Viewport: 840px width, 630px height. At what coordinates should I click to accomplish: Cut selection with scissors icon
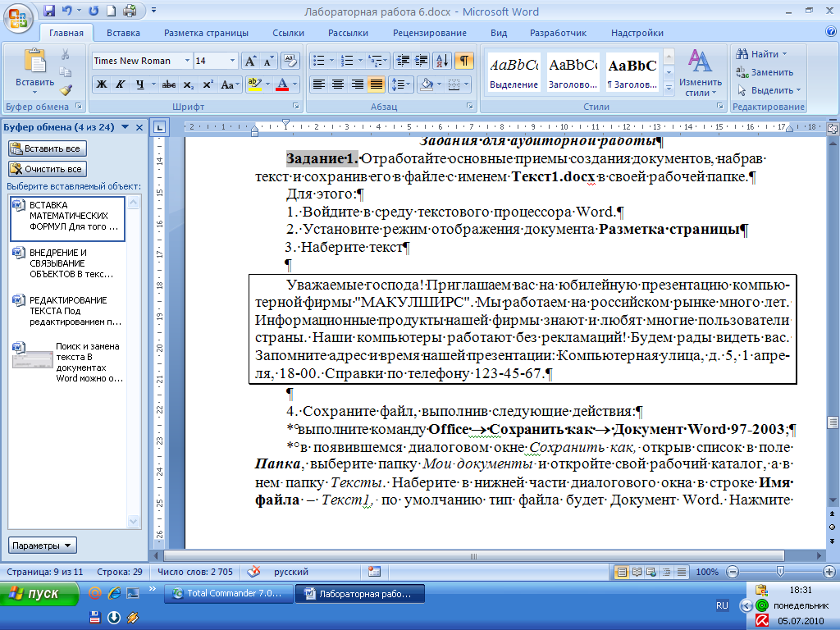coord(66,54)
